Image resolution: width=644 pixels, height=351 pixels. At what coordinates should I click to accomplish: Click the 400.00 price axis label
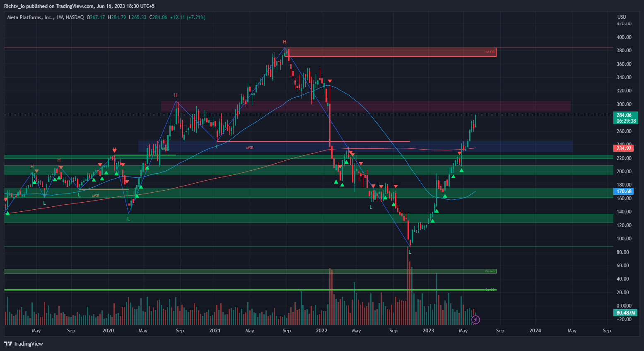624,37
